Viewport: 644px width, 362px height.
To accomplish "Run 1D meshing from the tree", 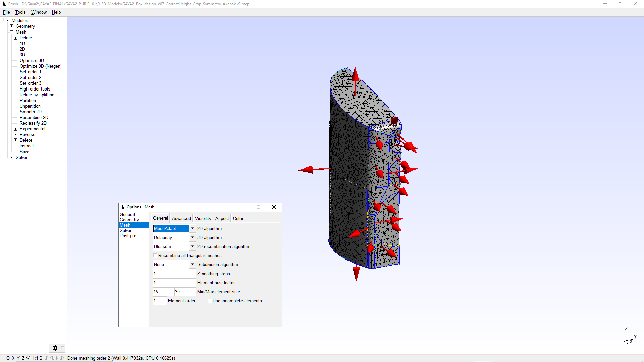I will (22, 43).
